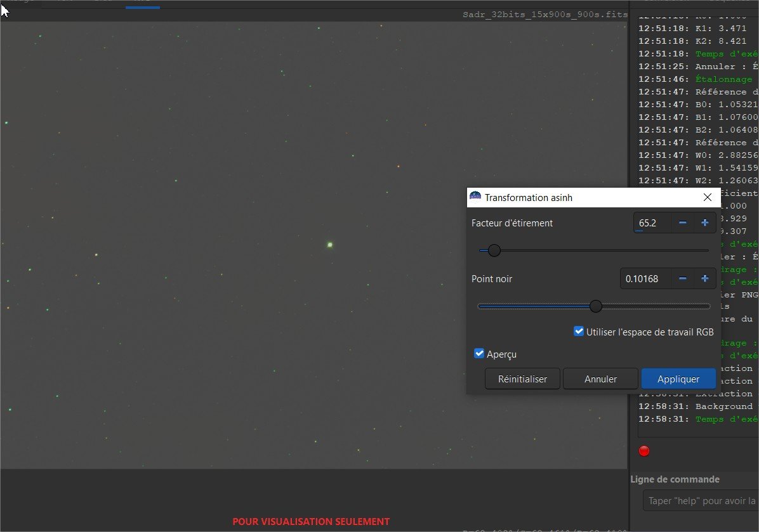Click the Transformation asinh dialog app icon
Screen dimensions: 759x532
(x=475, y=197)
